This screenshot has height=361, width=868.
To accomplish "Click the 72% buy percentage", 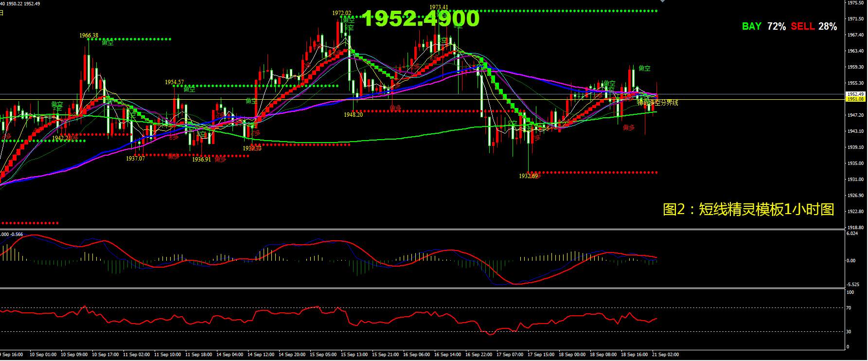I will (x=777, y=26).
